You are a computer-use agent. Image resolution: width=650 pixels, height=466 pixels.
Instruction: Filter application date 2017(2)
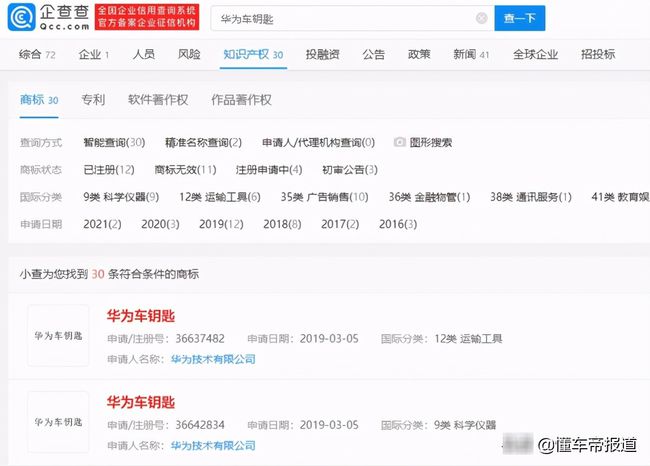tap(340, 224)
